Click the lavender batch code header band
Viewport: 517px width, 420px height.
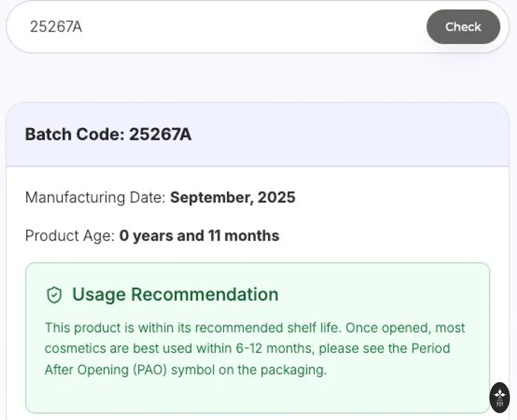click(x=258, y=134)
